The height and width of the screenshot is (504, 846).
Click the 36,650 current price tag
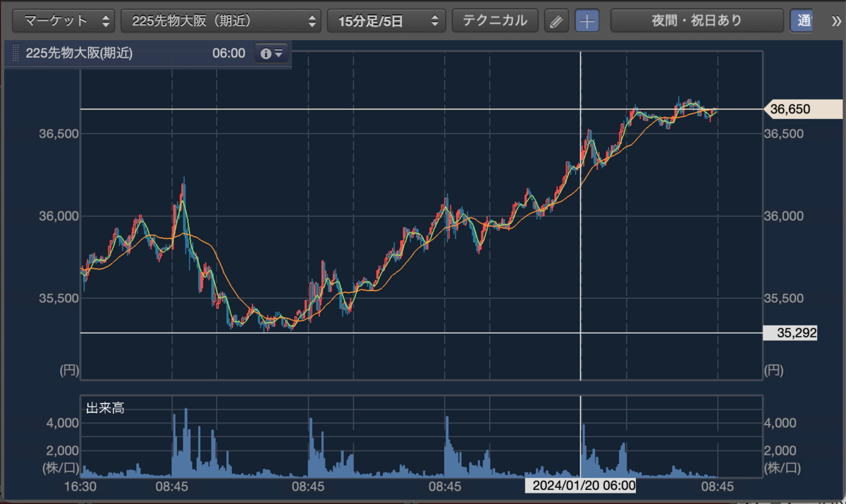point(803,109)
